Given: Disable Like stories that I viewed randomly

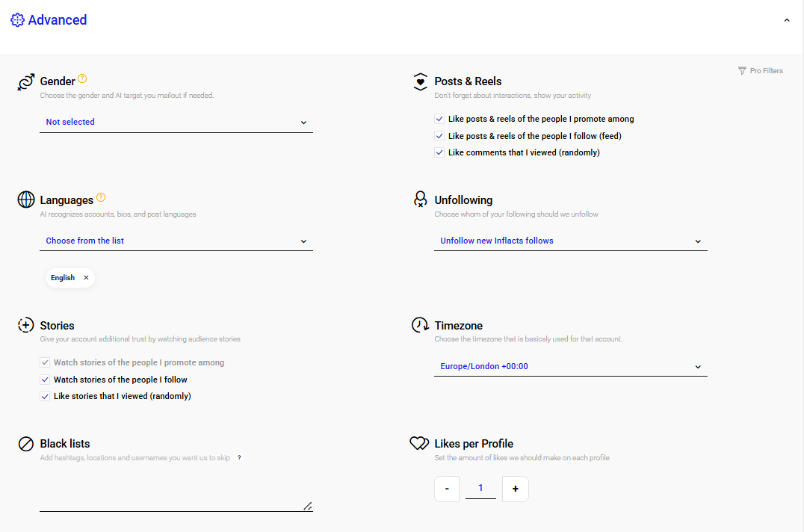Looking at the screenshot, I should [x=45, y=396].
